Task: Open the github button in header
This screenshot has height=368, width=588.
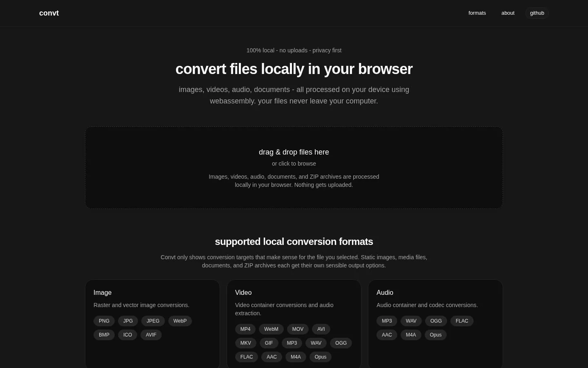Action: pos(537,13)
